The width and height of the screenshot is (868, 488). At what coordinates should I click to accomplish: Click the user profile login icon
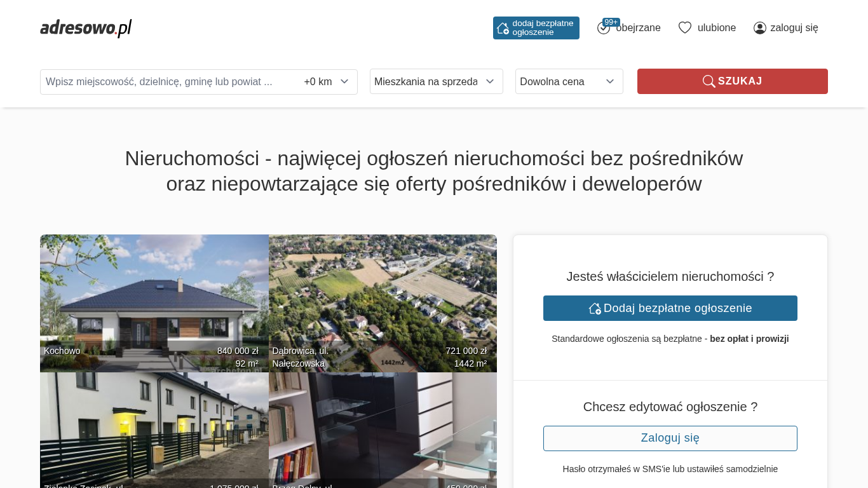[x=760, y=28]
